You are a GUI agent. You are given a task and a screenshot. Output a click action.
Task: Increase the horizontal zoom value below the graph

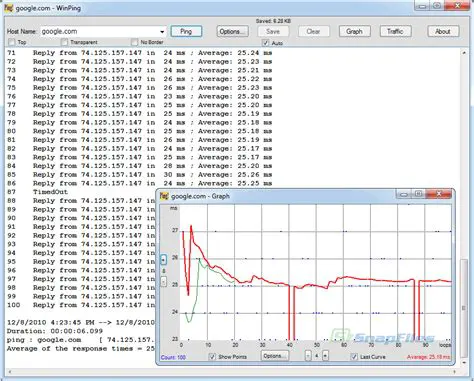point(325,356)
